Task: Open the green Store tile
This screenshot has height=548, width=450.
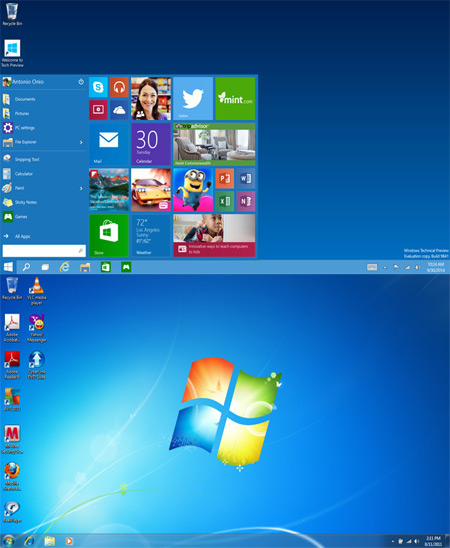Action: (109, 235)
